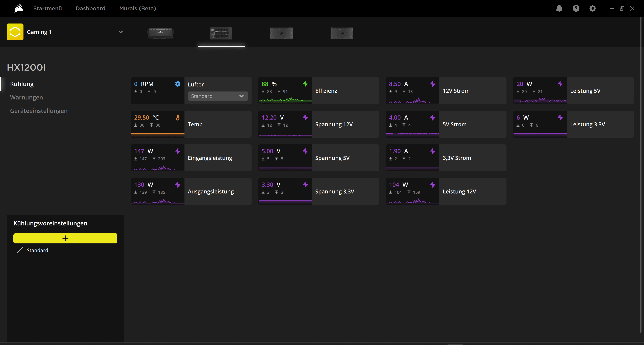Click bolt icon on 12V Strom tile
644x345 pixels.
(433, 84)
